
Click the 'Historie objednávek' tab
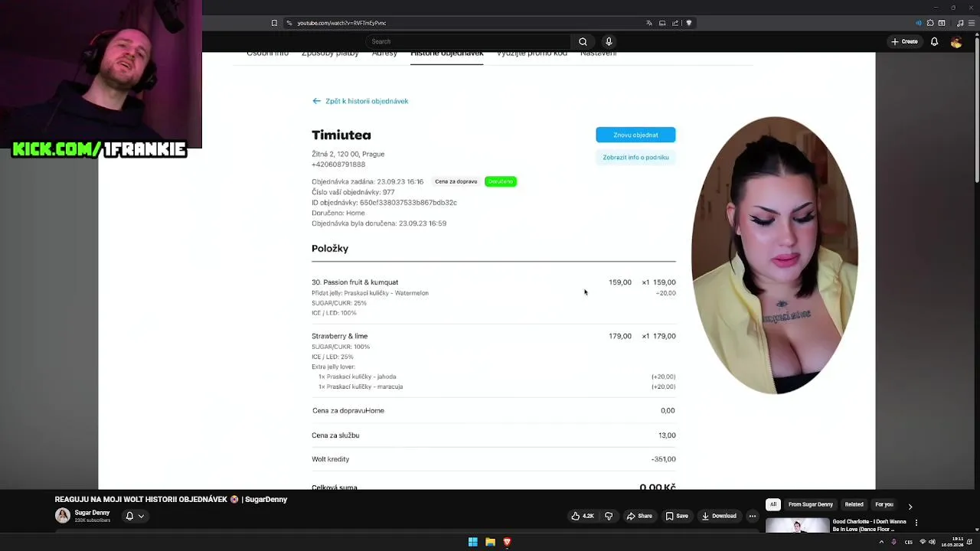447,54
